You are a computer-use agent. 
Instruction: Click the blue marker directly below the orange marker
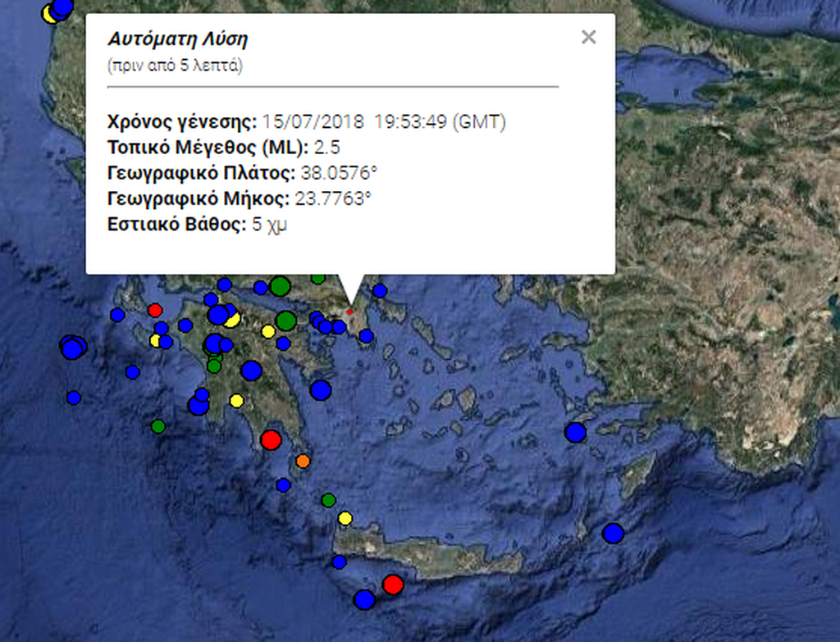tap(283, 485)
